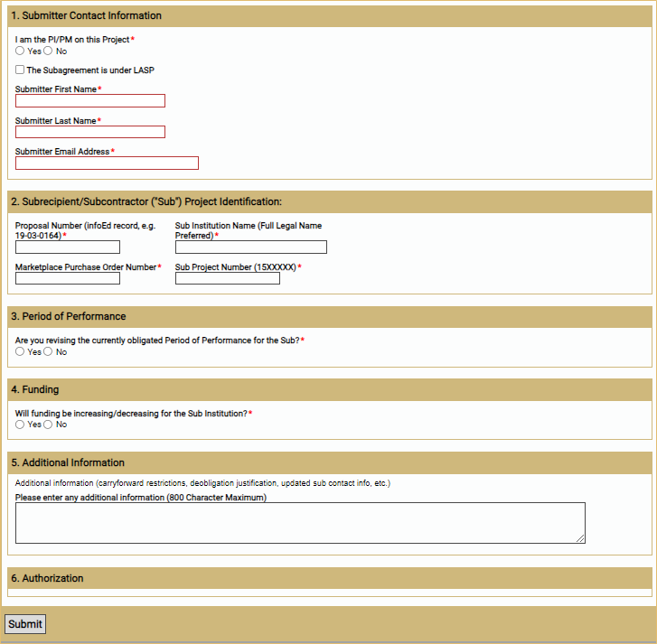
Task: Check the Subagreement is under LASP box
Action: click(20, 70)
